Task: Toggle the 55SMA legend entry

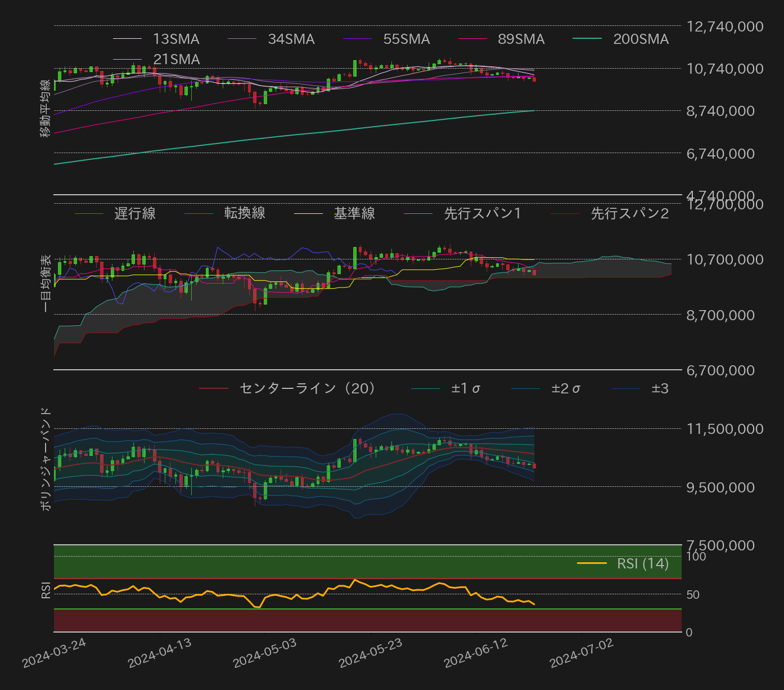Action: pyautogui.click(x=386, y=39)
